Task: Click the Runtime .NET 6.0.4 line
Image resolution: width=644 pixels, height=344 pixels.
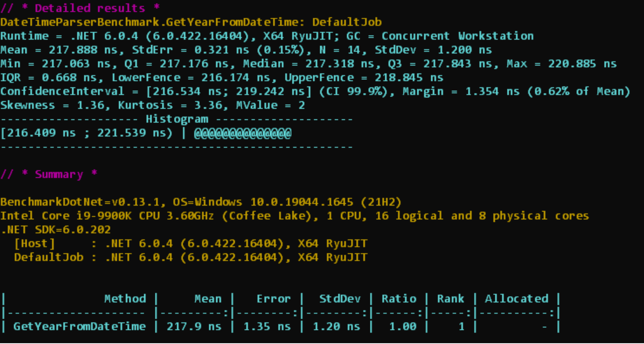Action: (267, 36)
